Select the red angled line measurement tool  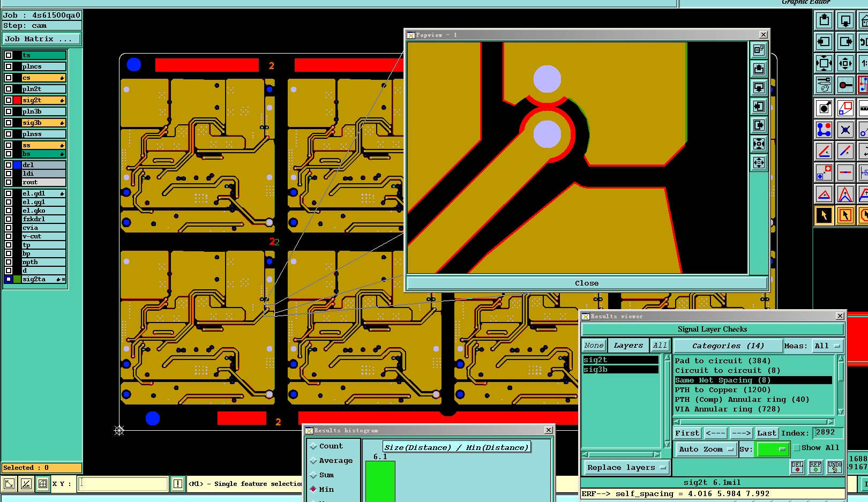[x=824, y=151]
